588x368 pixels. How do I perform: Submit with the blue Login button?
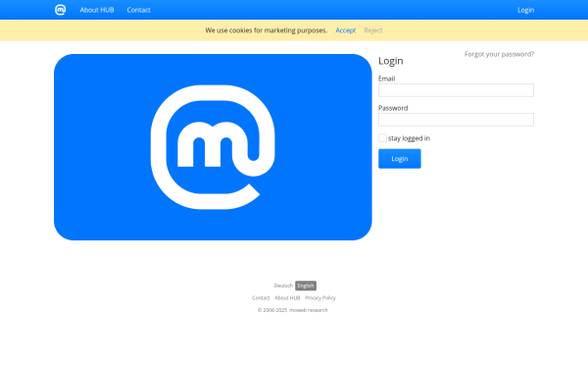point(400,159)
